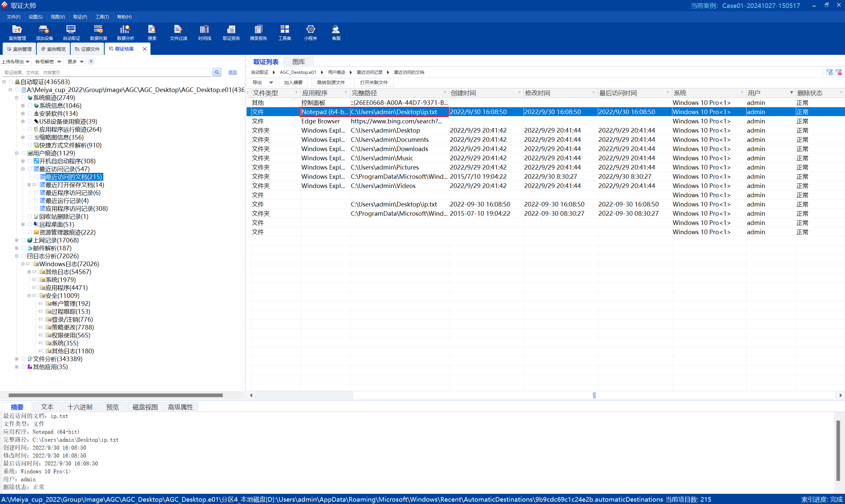
Task: Collapse the 最近访问记录(547) node
Action: coord(23,169)
